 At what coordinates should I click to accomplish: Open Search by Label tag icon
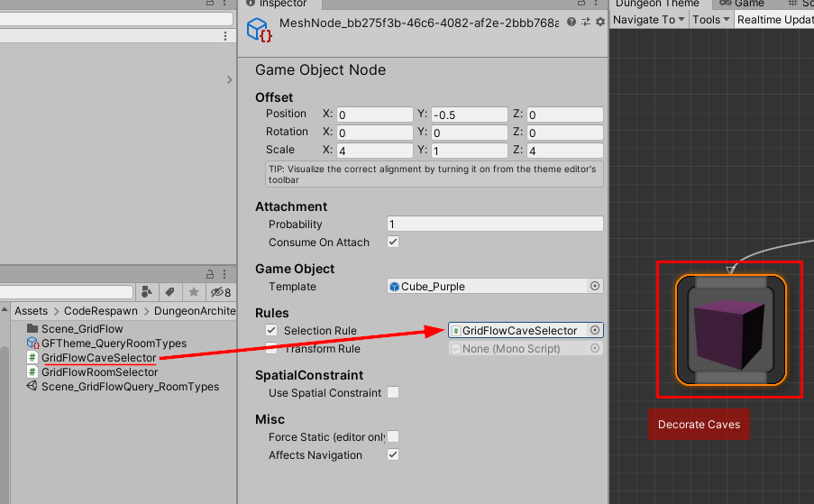coord(169,292)
